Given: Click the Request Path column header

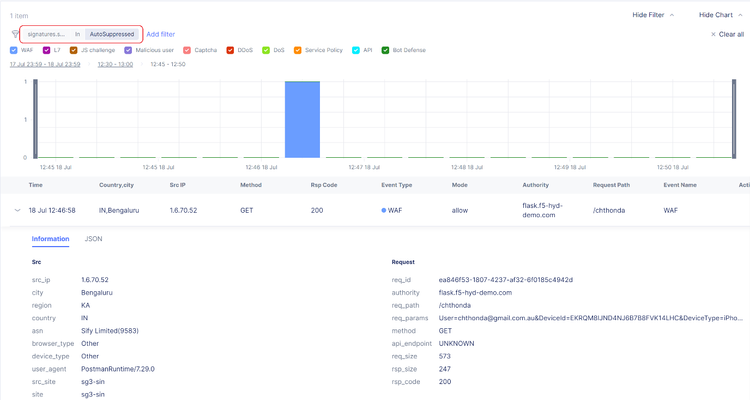Looking at the screenshot, I should [x=611, y=185].
